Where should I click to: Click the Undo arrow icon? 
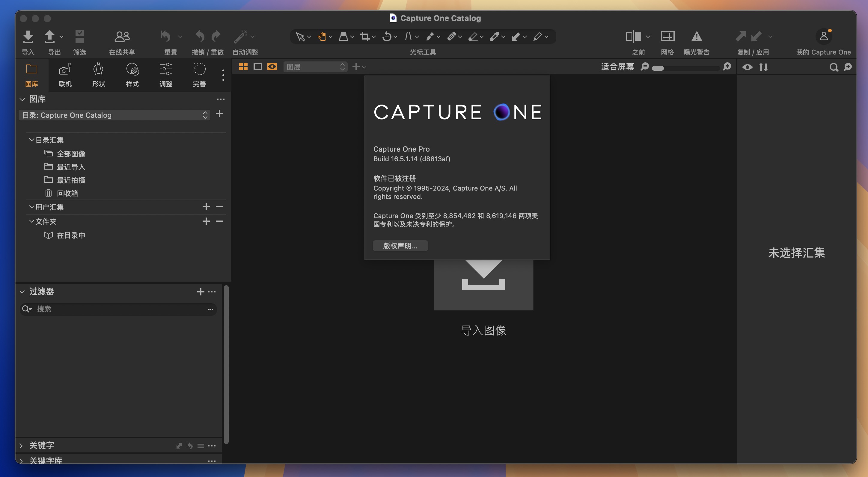point(200,36)
